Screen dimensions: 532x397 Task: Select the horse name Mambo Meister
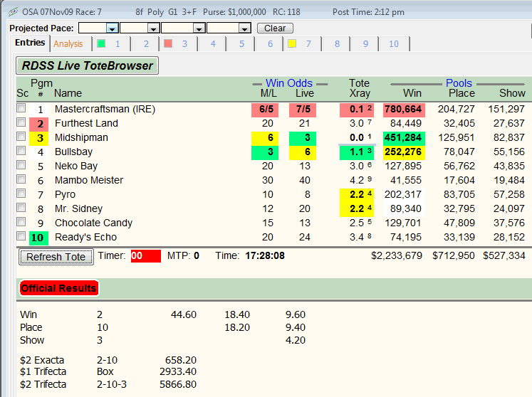[89, 181]
